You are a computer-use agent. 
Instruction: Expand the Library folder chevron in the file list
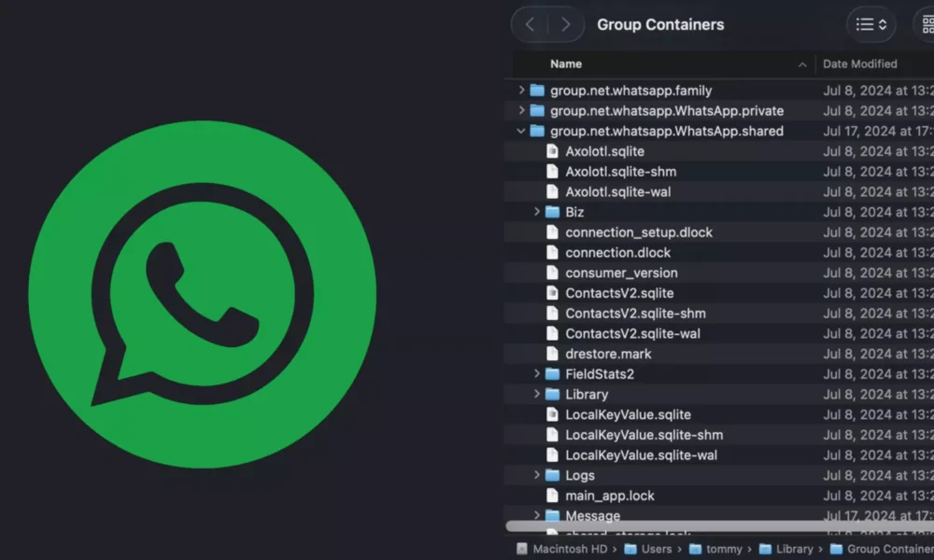coord(537,393)
